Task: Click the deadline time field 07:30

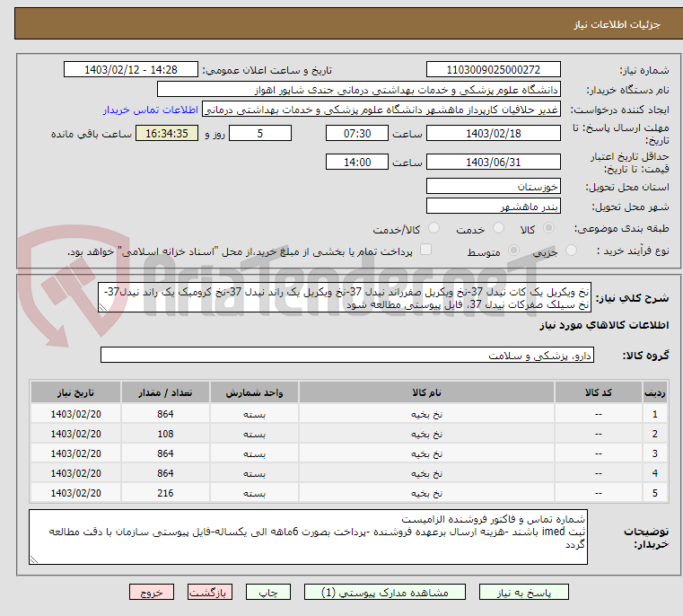Action: tap(356, 134)
